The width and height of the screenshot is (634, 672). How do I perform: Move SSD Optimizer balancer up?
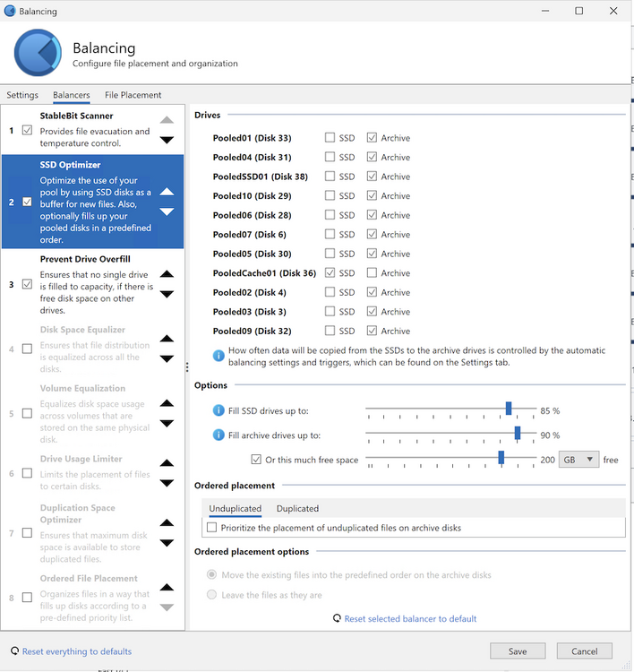167,192
